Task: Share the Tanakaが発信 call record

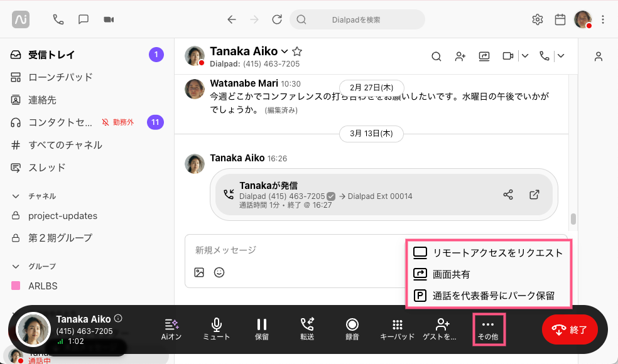Action: coord(508,195)
